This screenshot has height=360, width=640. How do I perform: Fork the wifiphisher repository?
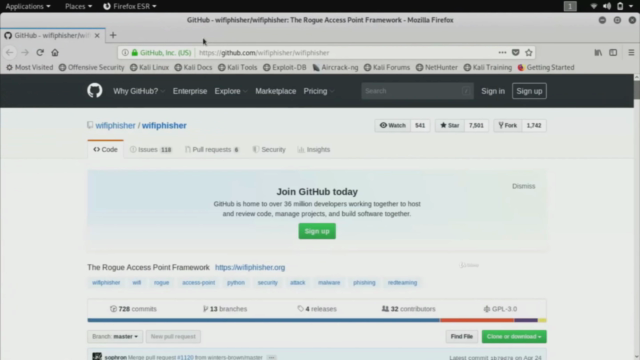508,125
